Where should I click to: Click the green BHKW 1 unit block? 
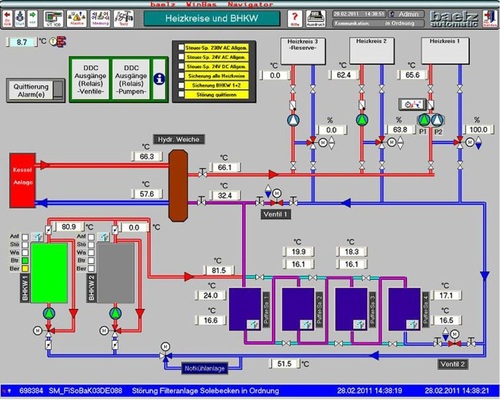[49, 273]
